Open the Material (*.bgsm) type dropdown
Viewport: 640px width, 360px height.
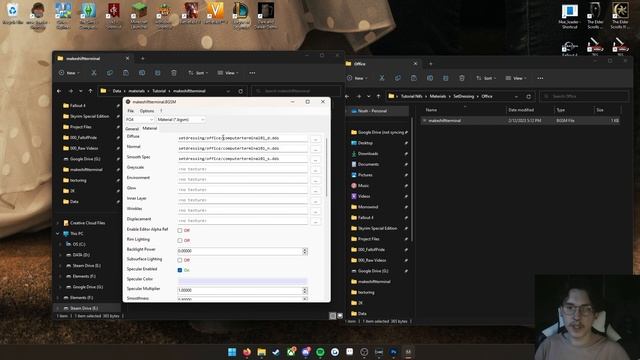click(x=181, y=120)
